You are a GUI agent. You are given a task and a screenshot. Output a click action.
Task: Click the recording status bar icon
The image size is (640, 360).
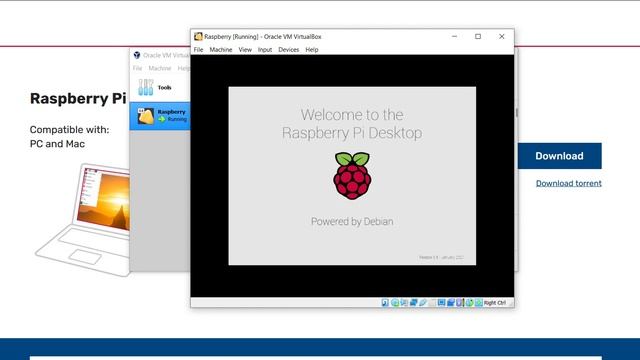click(451, 302)
